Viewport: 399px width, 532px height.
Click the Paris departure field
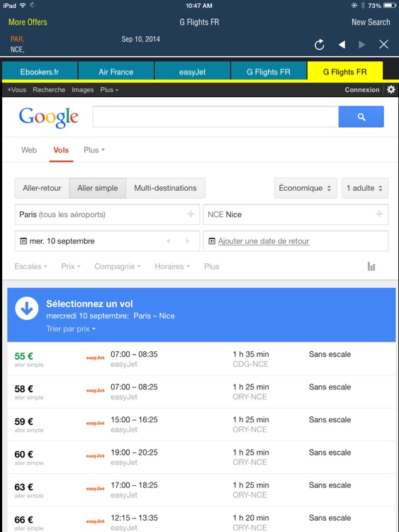[107, 214]
